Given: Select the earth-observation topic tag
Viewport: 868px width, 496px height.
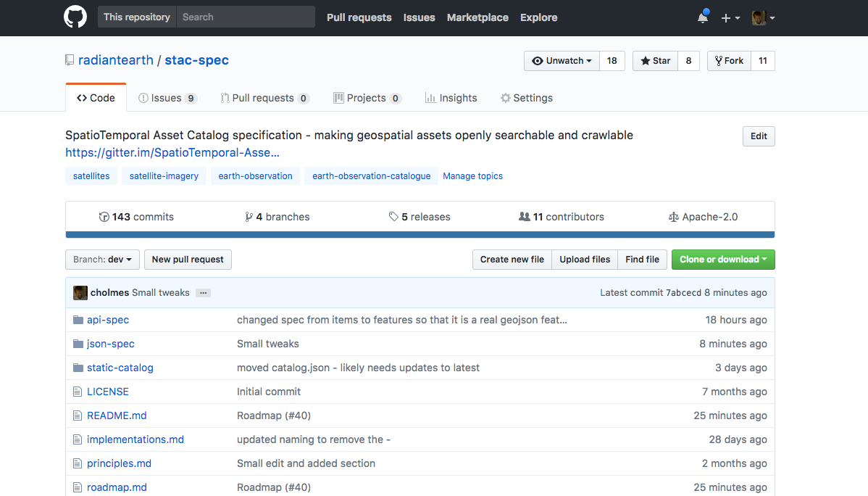Looking at the screenshot, I should pos(255,175).
